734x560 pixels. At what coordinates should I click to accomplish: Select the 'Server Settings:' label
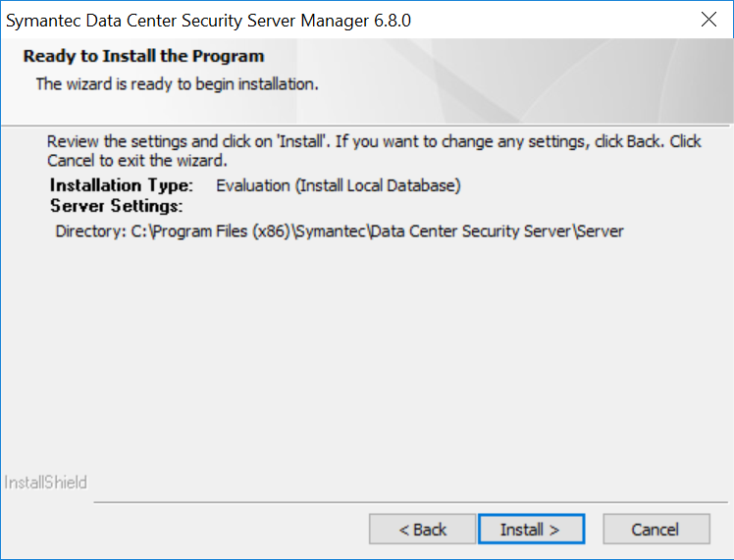point(116,207)
